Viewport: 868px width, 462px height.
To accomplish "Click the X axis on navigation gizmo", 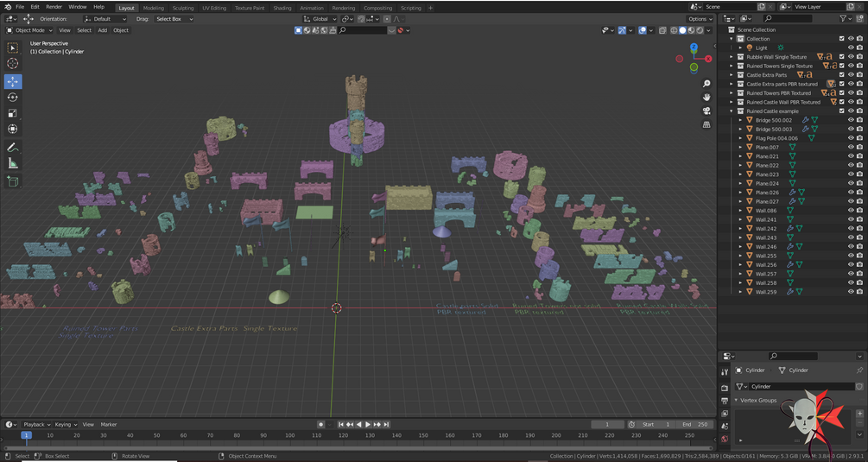I will [708, 59].
